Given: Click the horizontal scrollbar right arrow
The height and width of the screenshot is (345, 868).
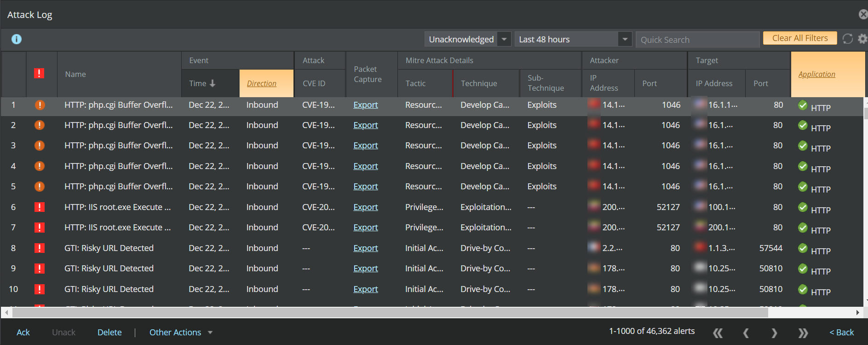Looking at the screenshot, I should tap(857, 313).
